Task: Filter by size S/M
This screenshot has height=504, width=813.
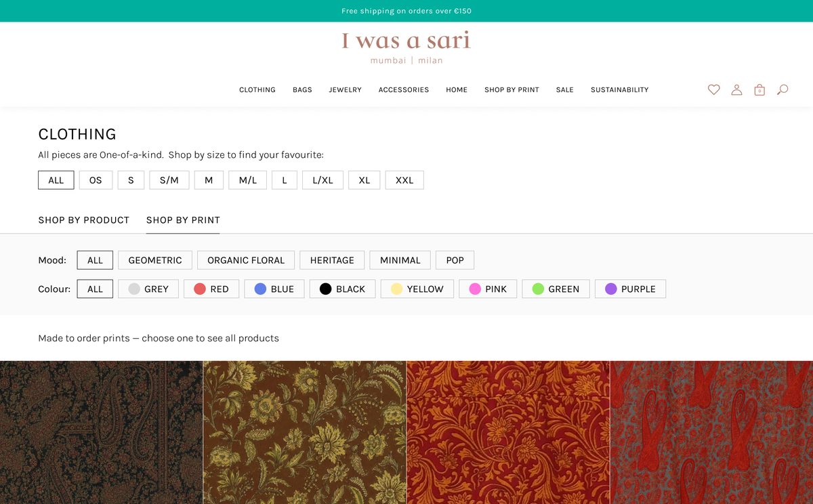Action: click(x=169, y=180)
